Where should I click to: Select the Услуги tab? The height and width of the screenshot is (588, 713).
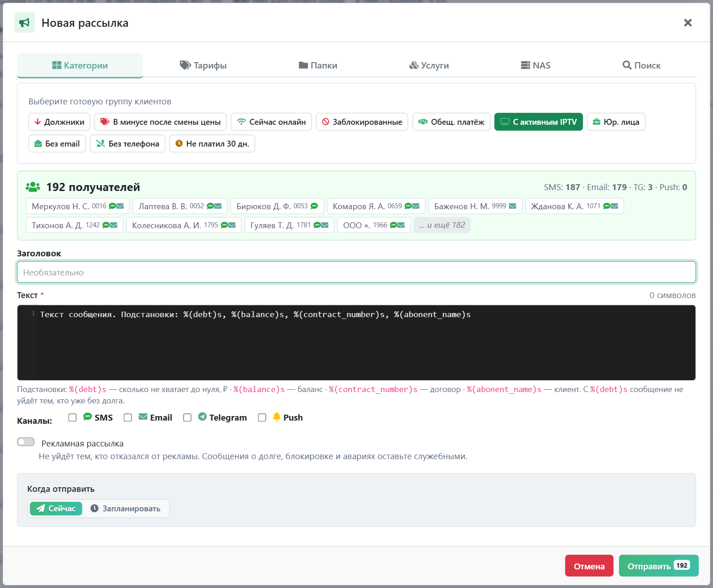point(429,65)
